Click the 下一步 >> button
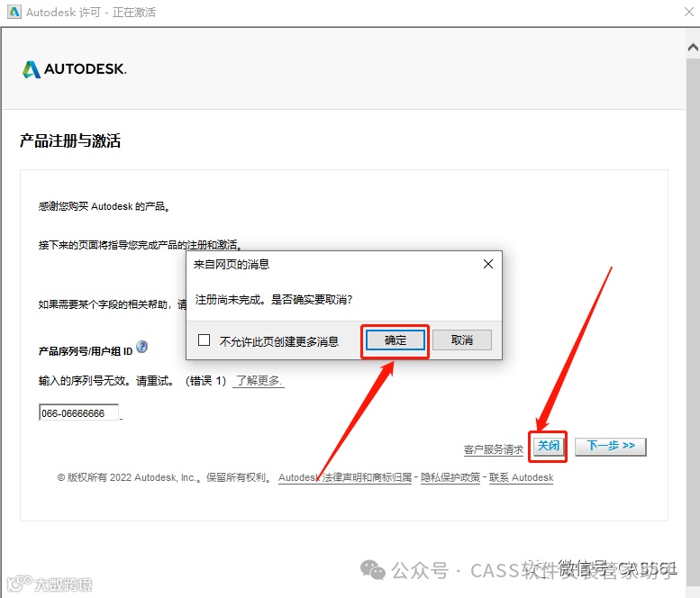Image resolution: width=700 pixels, height=598 pixels. pyautogui.click(x=610, y=446)
